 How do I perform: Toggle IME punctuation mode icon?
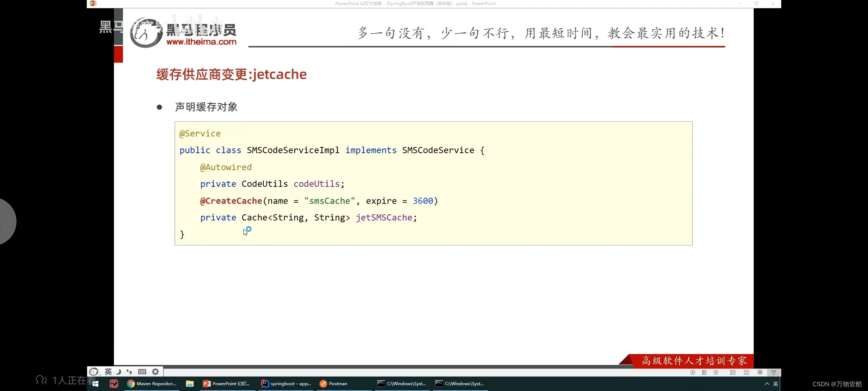click(129, 371)
